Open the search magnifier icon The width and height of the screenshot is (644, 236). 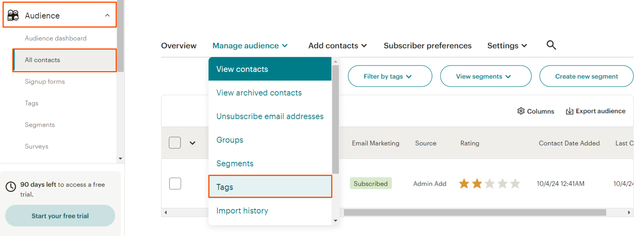coord(551,45)
